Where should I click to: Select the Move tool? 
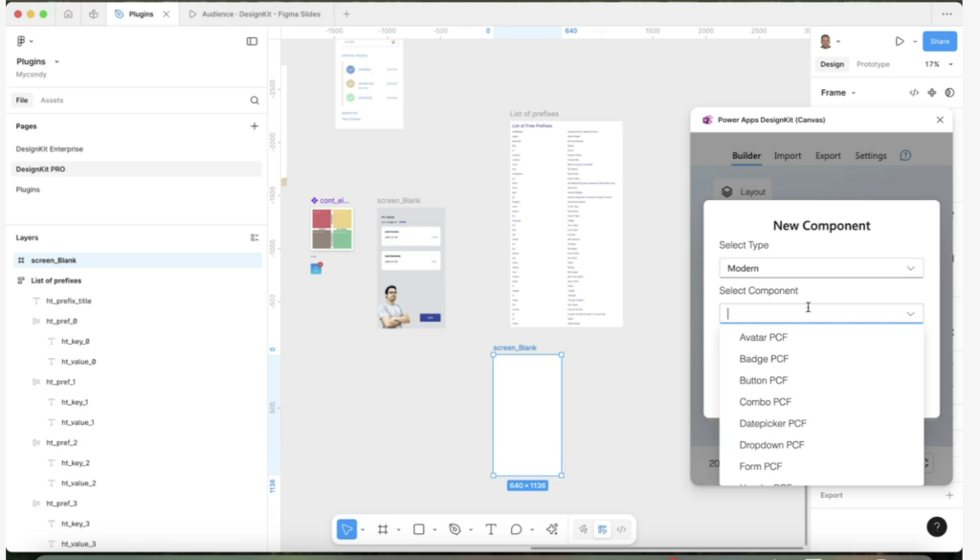click(x=346, y=529)
